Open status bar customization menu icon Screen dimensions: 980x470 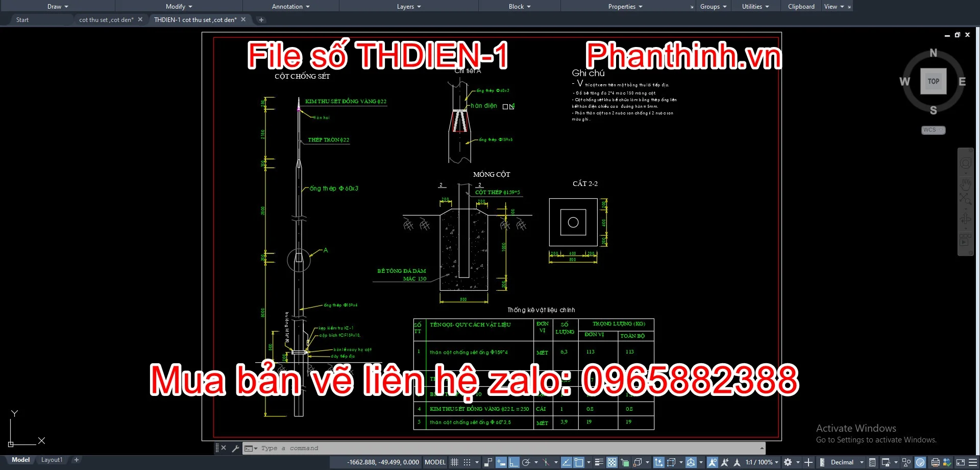972,462
